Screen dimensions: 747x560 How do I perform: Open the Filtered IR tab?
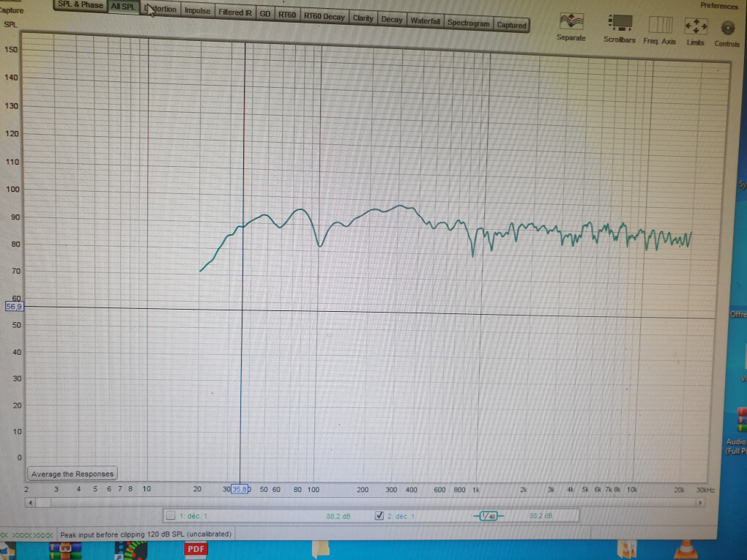tap(235, 12)
